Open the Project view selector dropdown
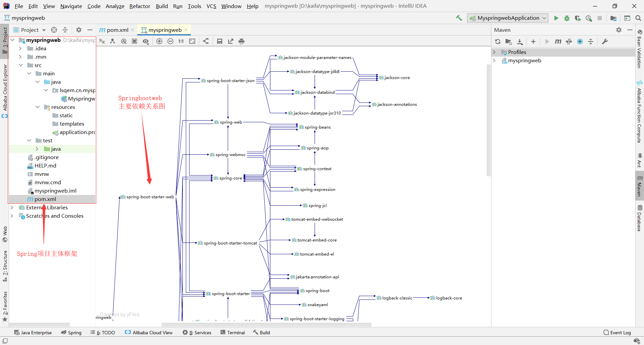This screenshot has height=345, width=644. tap(30, 30)
